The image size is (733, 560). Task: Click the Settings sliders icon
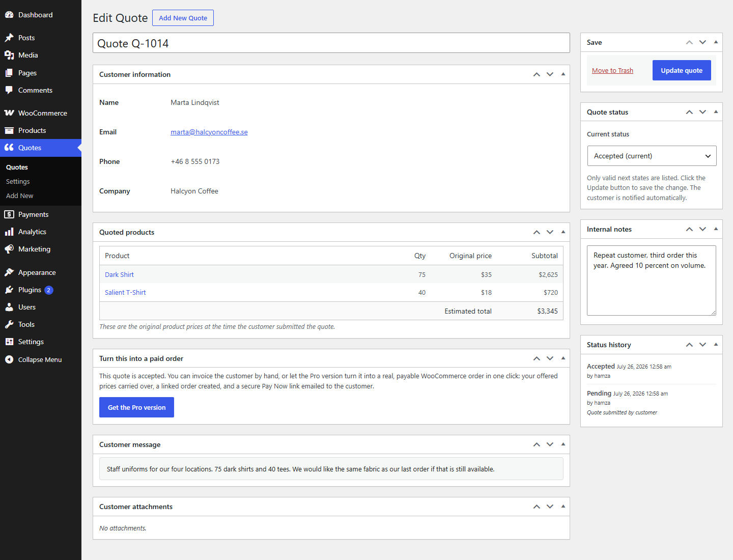pos(9,342)
